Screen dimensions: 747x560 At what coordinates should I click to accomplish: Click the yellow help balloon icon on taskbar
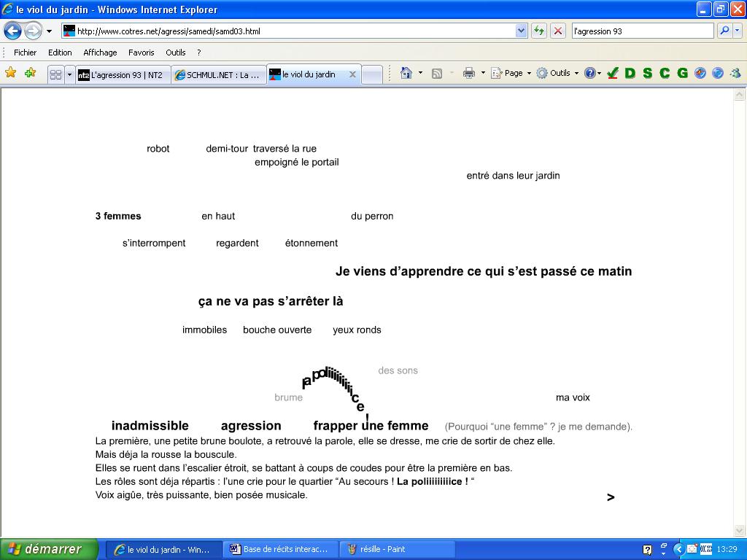pos(648,550)
